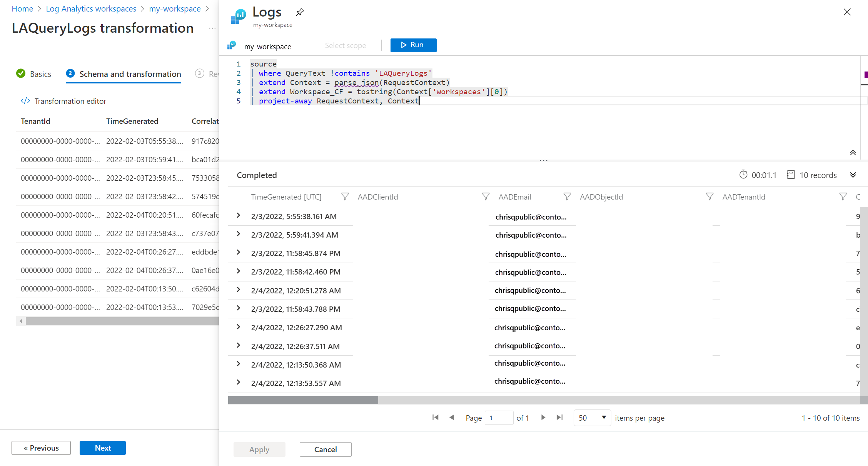Screen dimensions: 868x466
Task: Click the page number input field
Action: (499, 418)
